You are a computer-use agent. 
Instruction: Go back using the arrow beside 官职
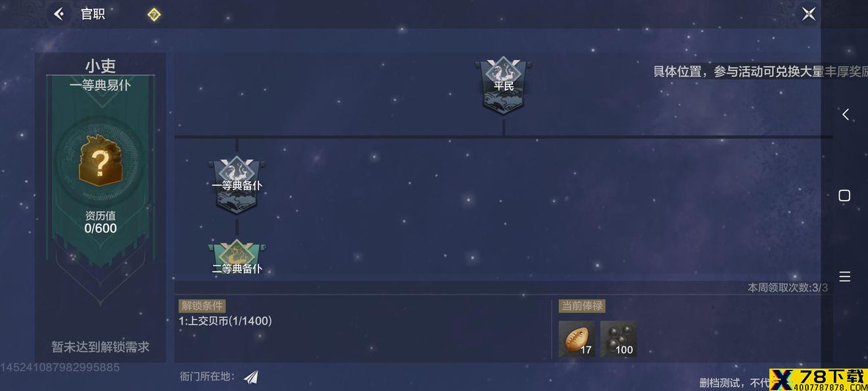[59, 14]
